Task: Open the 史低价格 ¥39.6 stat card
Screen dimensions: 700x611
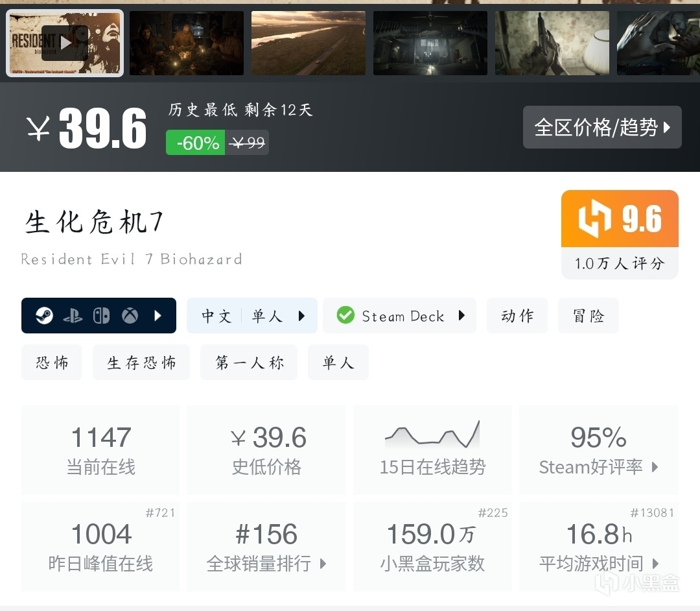Action: [266, 449]
